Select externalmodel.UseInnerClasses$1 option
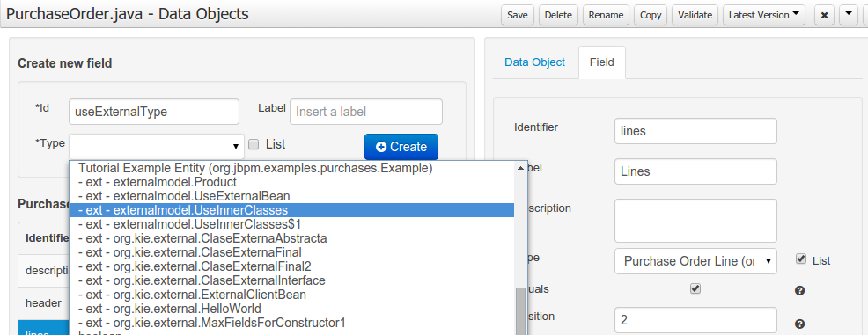The width and height of the screenshot is (868, 335). point(291,224)
